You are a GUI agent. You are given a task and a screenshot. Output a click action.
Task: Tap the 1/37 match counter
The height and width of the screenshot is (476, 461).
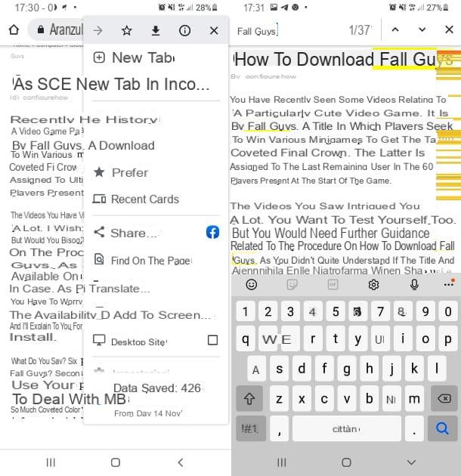tap(360, 30)
